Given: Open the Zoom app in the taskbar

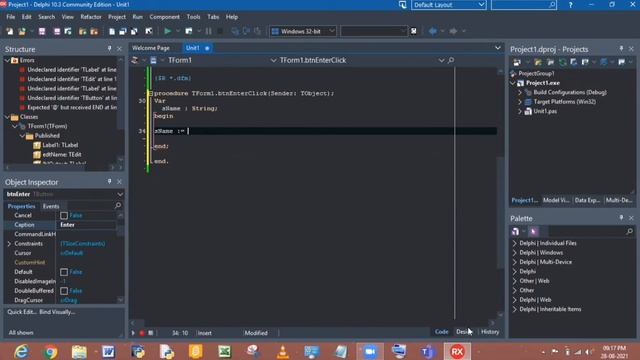Looking at the screenshot, I should pyautogui.click(x=370, y=351).
